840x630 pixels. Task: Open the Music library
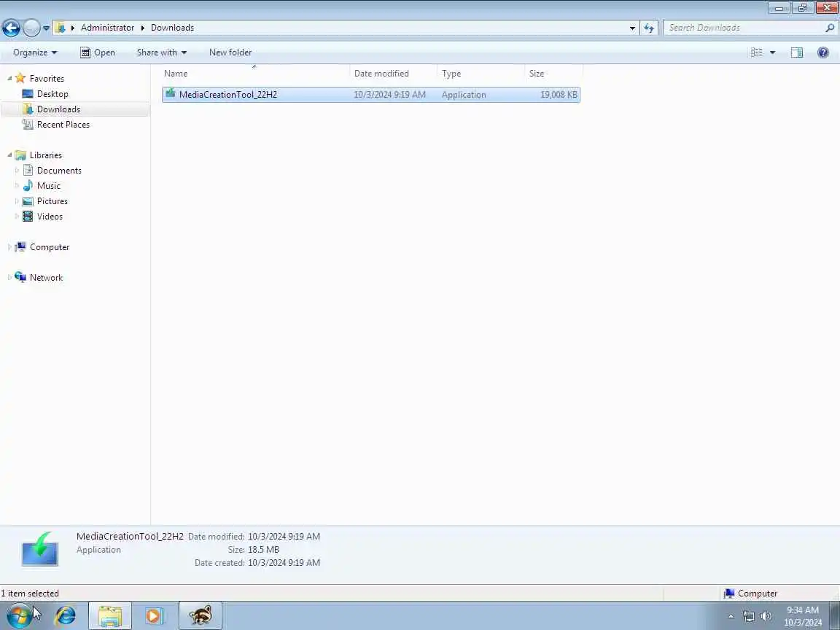(48, 186)
